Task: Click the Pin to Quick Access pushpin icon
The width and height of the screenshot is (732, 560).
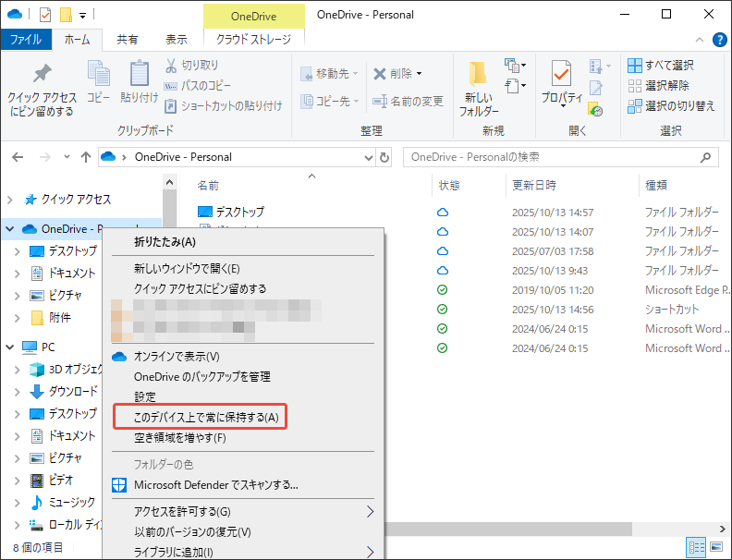Action: point(42,74)
